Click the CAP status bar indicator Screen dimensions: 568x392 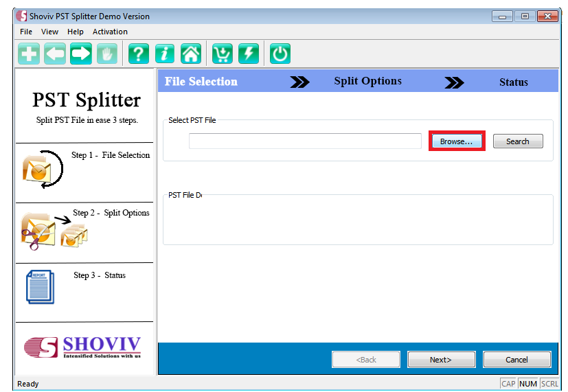(x=508, y=384)
